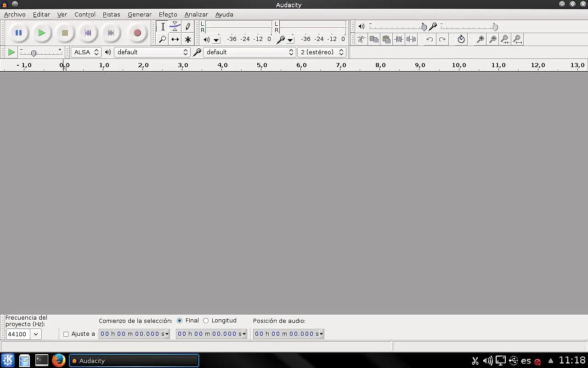Click the Audacity taskbar entry
The image size is (588, 368).
[x=134, y=361]
